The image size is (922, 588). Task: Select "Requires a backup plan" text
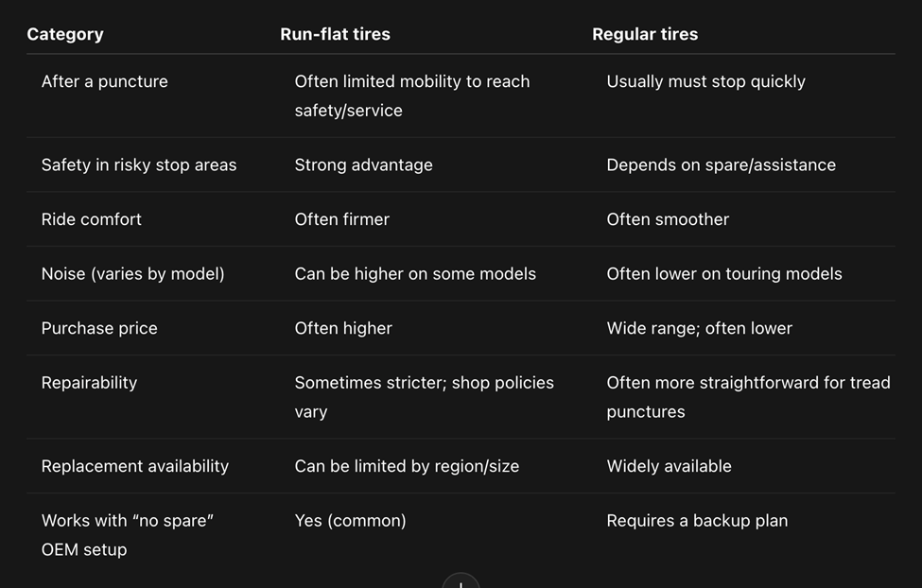pyautogui.click(x=697, y=521)
